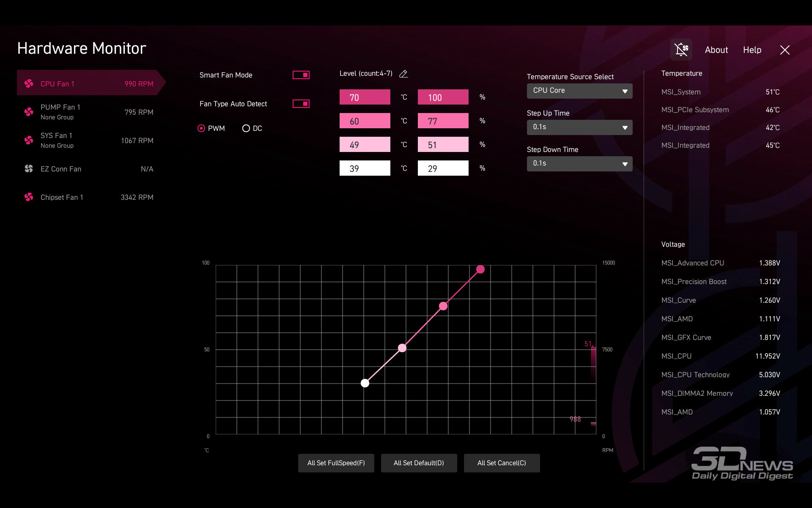The image size is (812, 508).
Task: Click the EZ Conn Fan icon
Action: (29, 168)
